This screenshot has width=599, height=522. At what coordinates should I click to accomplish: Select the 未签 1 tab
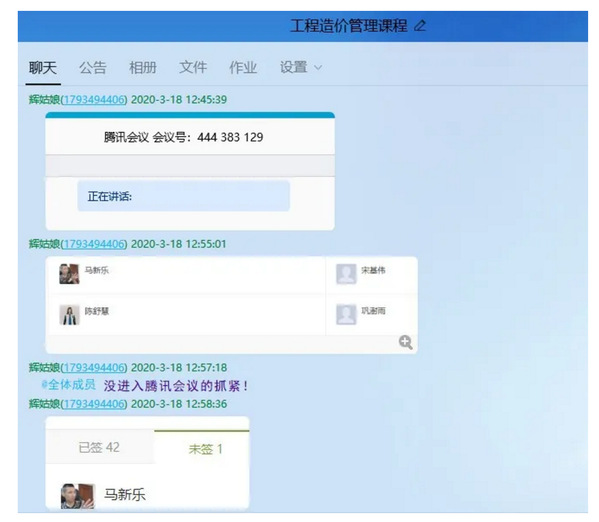tap(205, 449)
